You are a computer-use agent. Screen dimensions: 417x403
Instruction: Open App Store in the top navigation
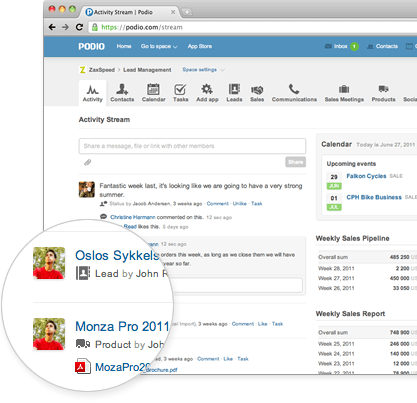200,46
